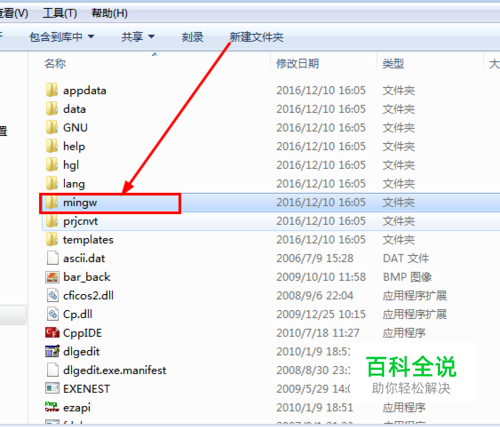Image resolution: width=500 pixels, height=427 pixels.
Task: Click 应用程序 type in CppIDE row
Action: click(x=404, y=333)
